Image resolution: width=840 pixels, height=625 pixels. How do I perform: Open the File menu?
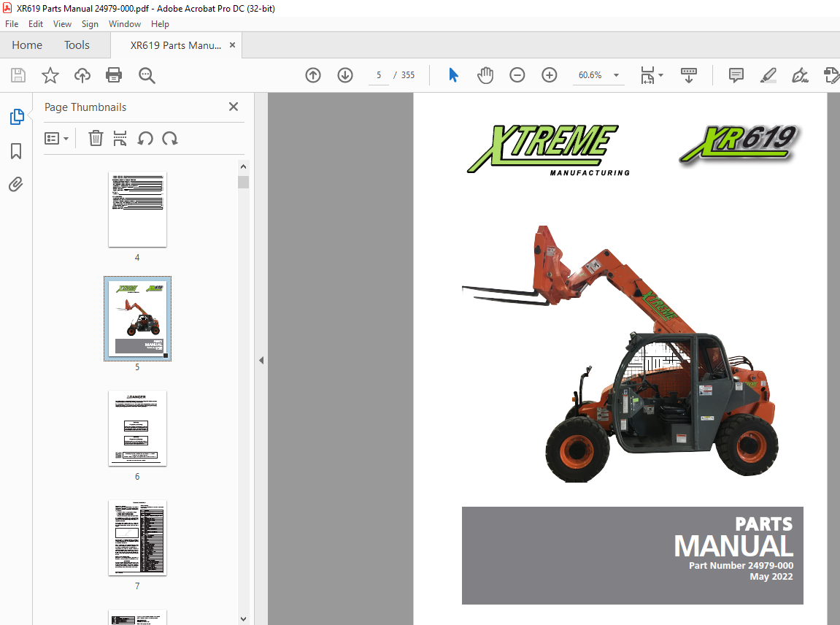(12, 24)
